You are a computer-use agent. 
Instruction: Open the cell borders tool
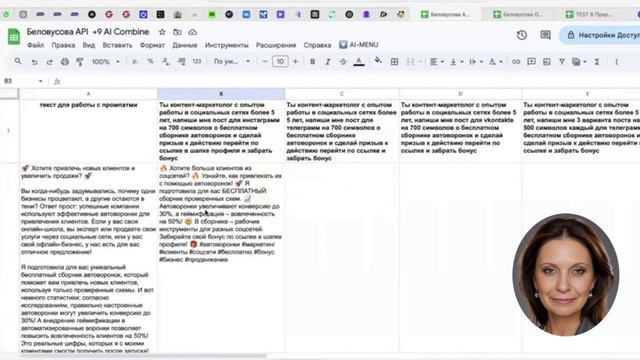point(394,62)
